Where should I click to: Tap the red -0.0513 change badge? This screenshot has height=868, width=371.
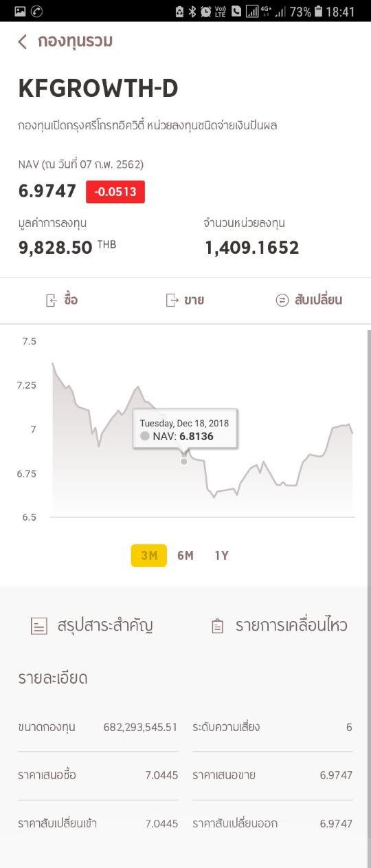click(115, 192)
